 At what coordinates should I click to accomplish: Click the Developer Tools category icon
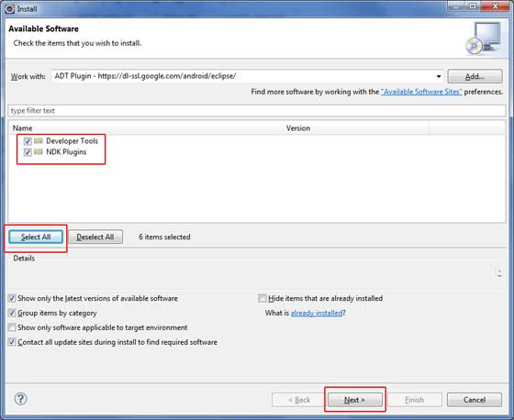click(39, 141)
